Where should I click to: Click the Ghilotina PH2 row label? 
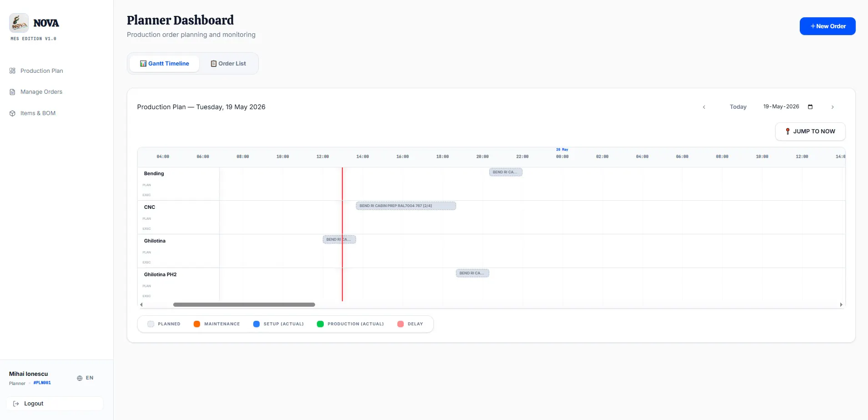(x=160, y=275)
